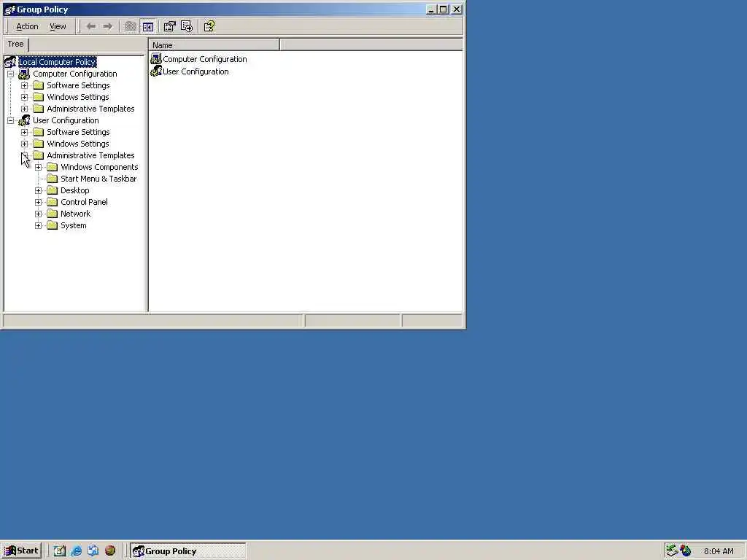The height and width of the screenshot is (560, 747).
Task: Expand Software Settings under Computer Configuration
Action: (x=24, y=86)
